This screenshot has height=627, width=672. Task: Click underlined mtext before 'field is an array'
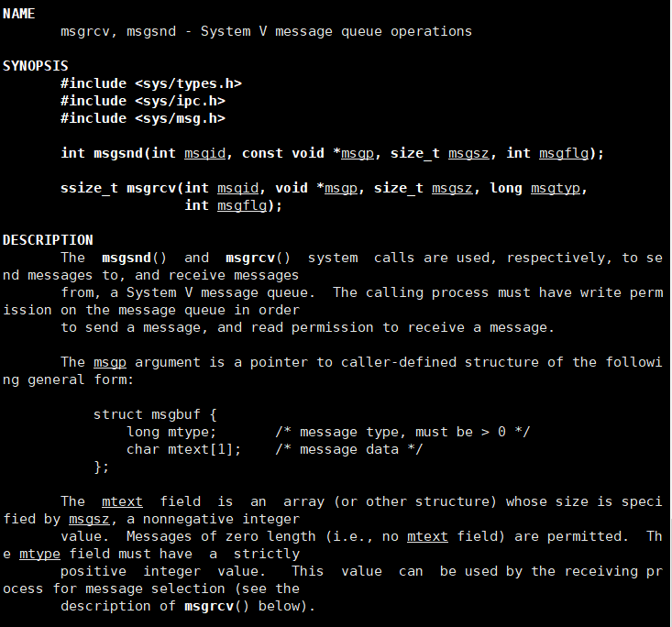pyautogui.click(x=122, y=501)
